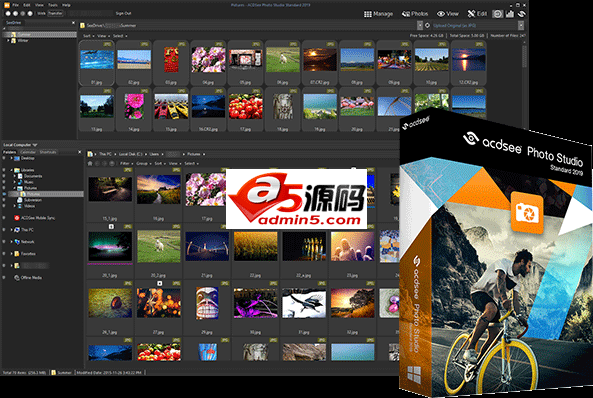Toggle easy-select for Music row
Screen dimensions: 593x398
[x=4, y=182]
